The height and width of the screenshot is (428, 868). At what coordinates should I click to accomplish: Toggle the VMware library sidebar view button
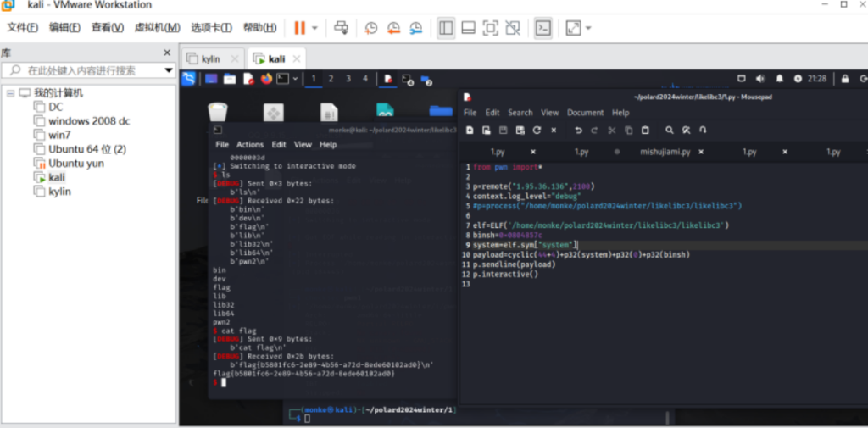tap(446, 28)
